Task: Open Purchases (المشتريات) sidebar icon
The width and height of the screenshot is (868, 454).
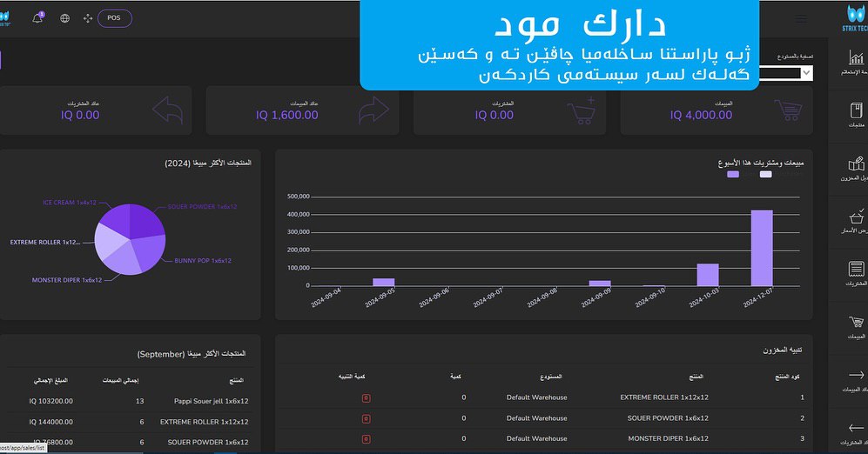Action: pyautogui.click(x=856, y=270)
